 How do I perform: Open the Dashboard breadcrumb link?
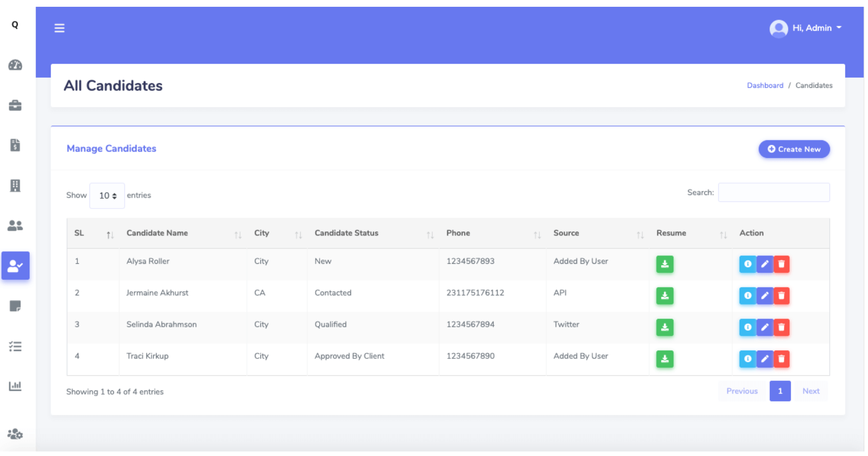click(765, 85)
